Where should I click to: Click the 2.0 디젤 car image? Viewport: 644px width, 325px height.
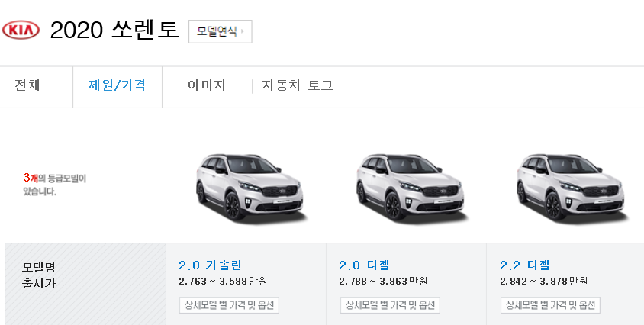click(411, 187)
